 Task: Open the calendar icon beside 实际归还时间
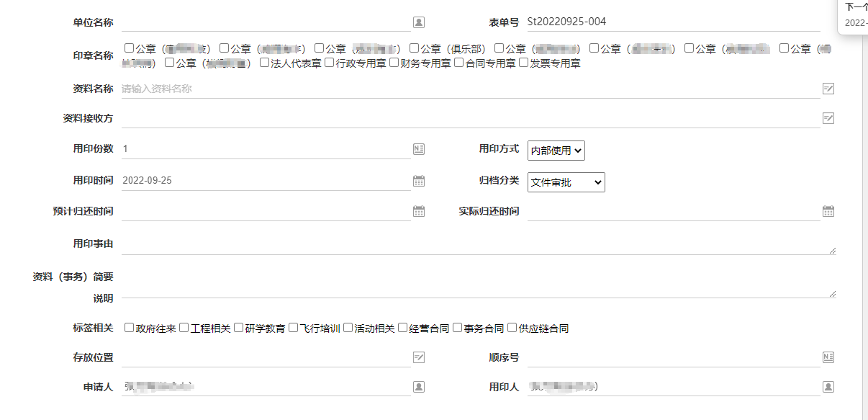828,210
